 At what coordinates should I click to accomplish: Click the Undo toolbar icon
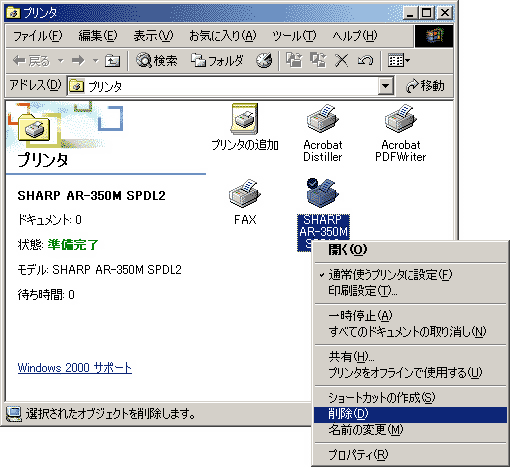pos(365,61)
